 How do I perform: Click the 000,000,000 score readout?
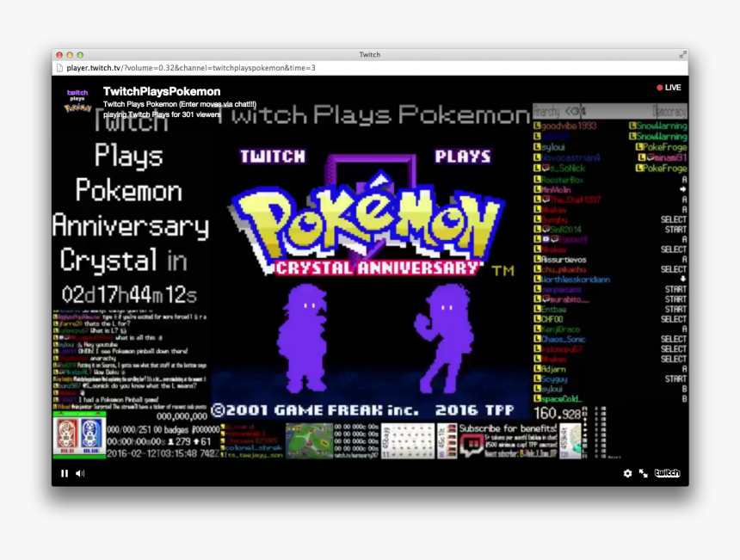[182, 416]
